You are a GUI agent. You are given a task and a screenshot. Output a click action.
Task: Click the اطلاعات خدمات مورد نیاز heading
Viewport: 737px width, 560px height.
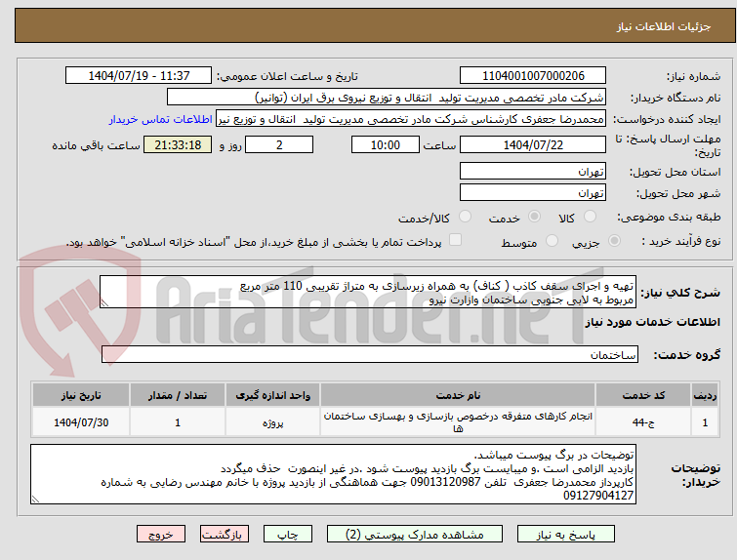(653, 322)
